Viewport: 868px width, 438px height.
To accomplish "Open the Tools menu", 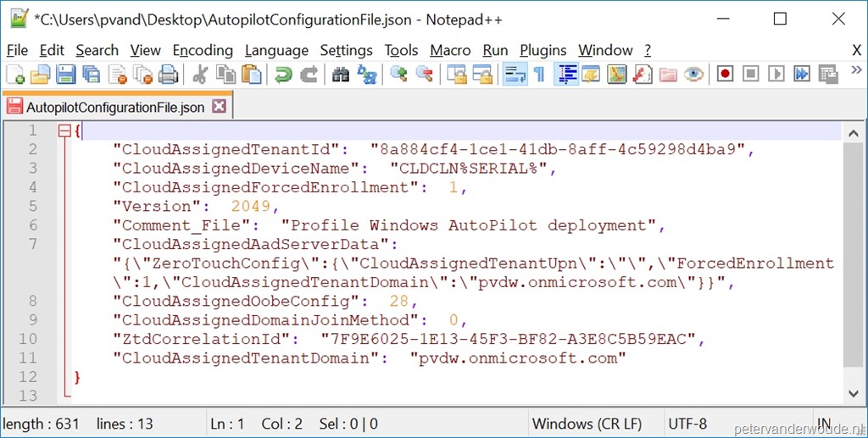I will 401,50.
